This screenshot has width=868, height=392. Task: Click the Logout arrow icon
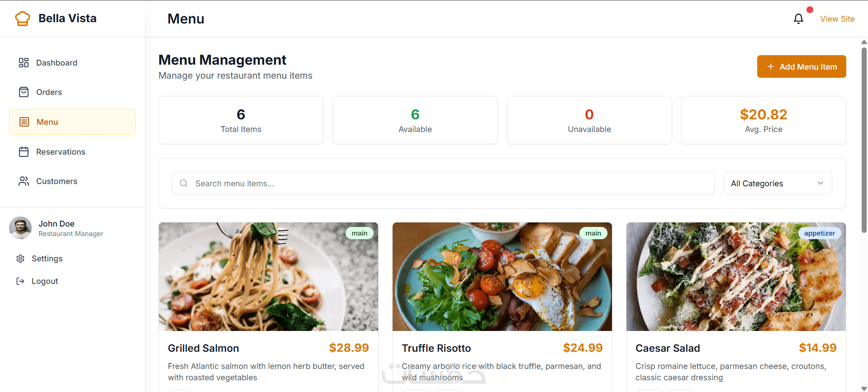[x=20, y=281]
